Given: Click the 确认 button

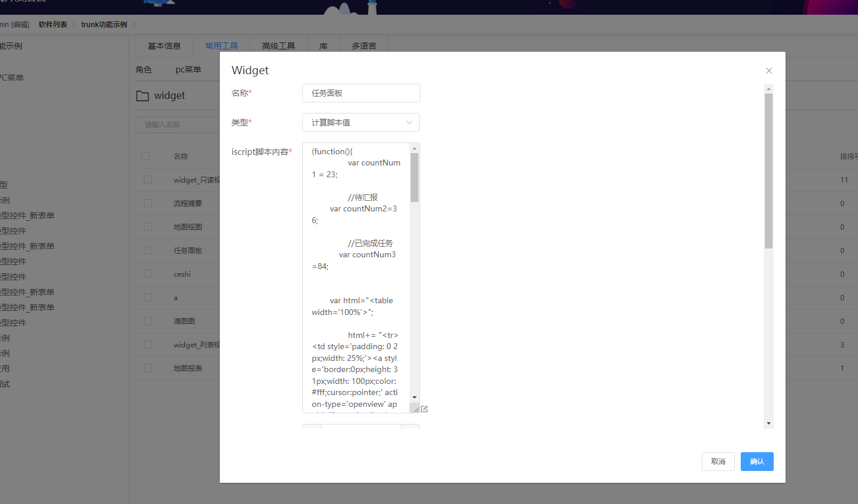Looking at the screenshot, I should 757,462.
